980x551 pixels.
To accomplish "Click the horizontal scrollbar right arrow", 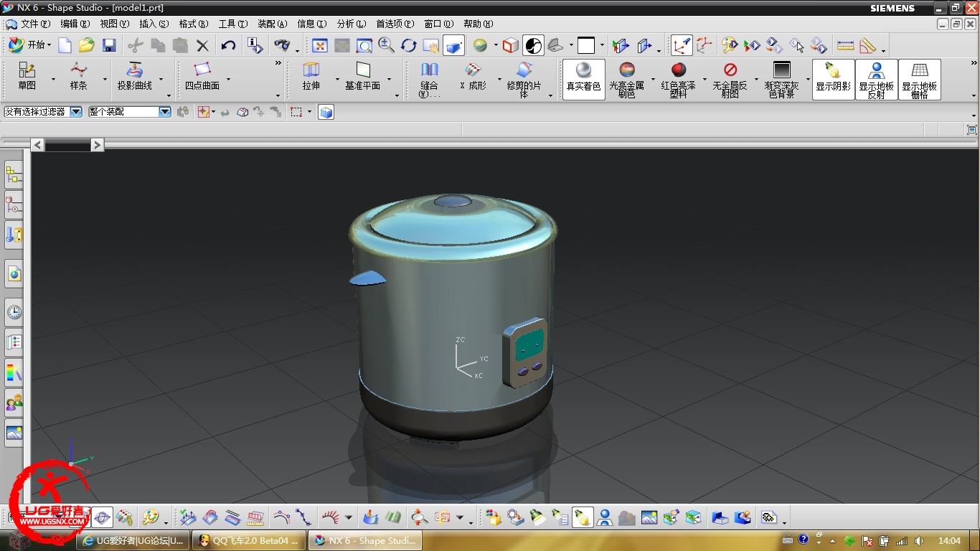I will pyautogui.click(x=98, y=145).
